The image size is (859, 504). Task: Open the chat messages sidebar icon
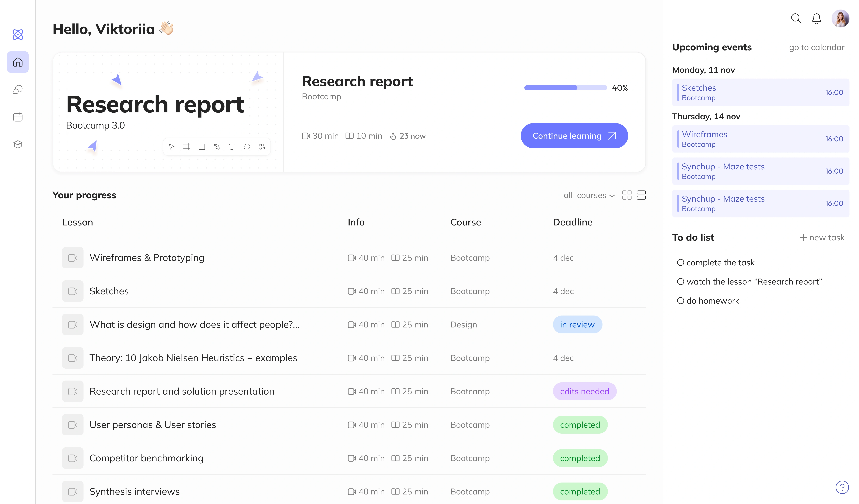coord(18,90)
